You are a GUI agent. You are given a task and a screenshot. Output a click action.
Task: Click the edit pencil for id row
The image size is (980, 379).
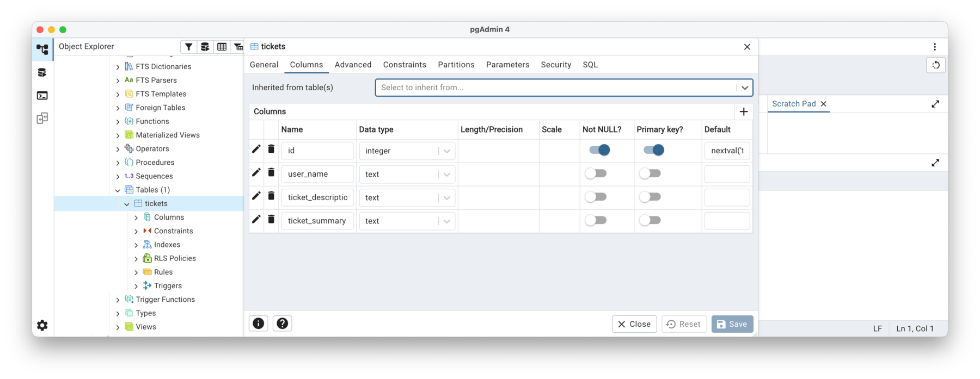click(256, 149)
